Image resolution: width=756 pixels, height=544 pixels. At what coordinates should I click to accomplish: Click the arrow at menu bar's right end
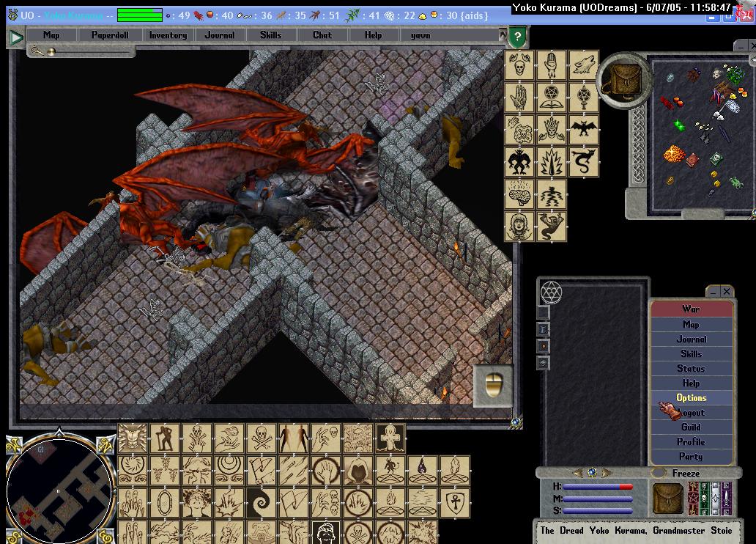503,34
